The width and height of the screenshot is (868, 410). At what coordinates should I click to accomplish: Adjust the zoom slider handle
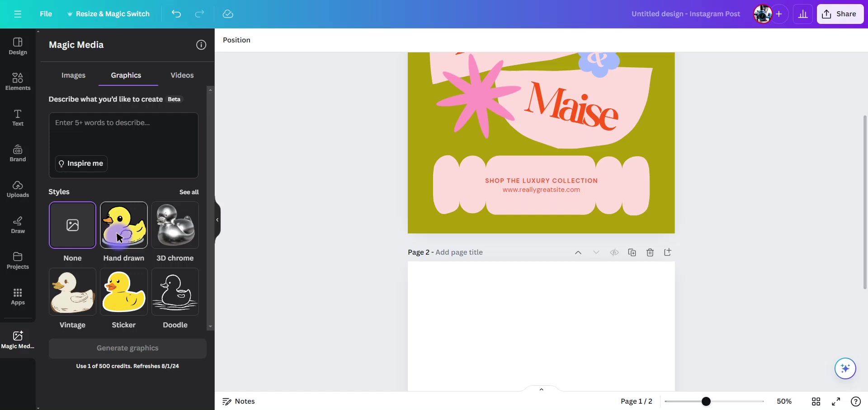(x=706, y=401)
